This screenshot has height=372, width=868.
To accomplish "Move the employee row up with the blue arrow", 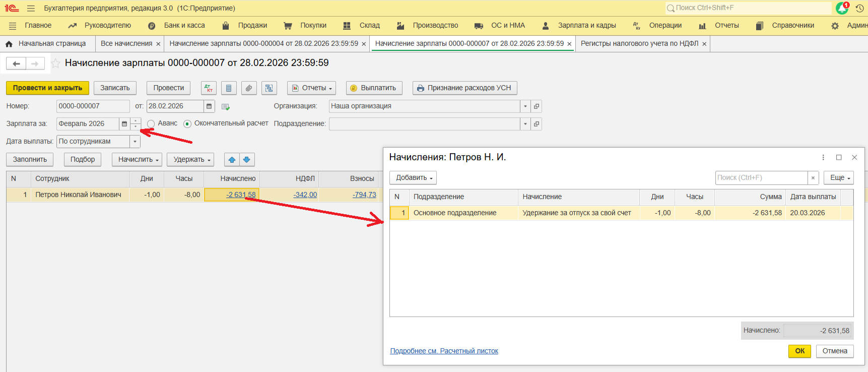I will click(x=232, y=160).
